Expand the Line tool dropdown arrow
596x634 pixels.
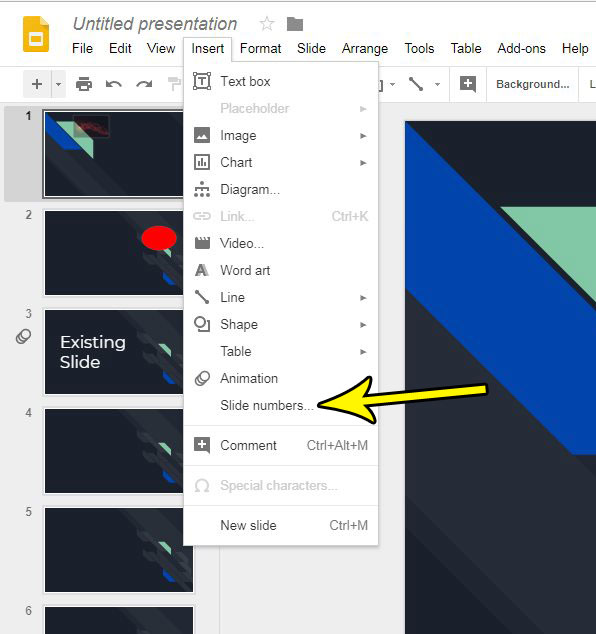click(x=437, y=85)
